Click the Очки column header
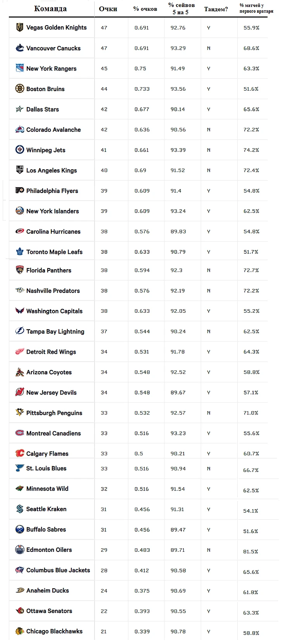 pos(108,9)
